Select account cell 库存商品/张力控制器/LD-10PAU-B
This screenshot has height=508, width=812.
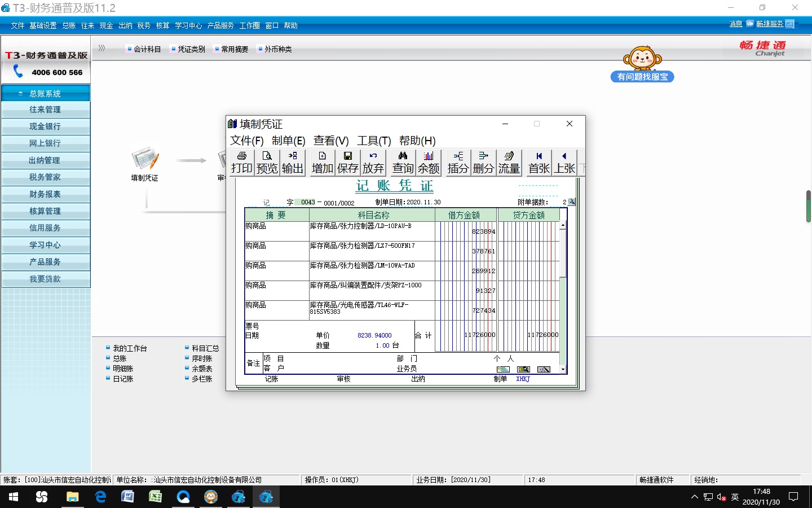372,231
